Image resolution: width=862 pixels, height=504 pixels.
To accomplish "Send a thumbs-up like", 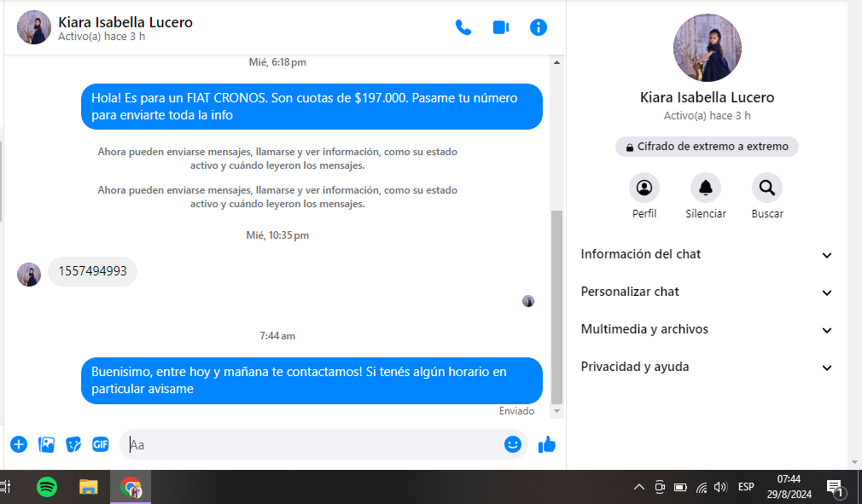I will pyautogui.click(x=547, y=444).
